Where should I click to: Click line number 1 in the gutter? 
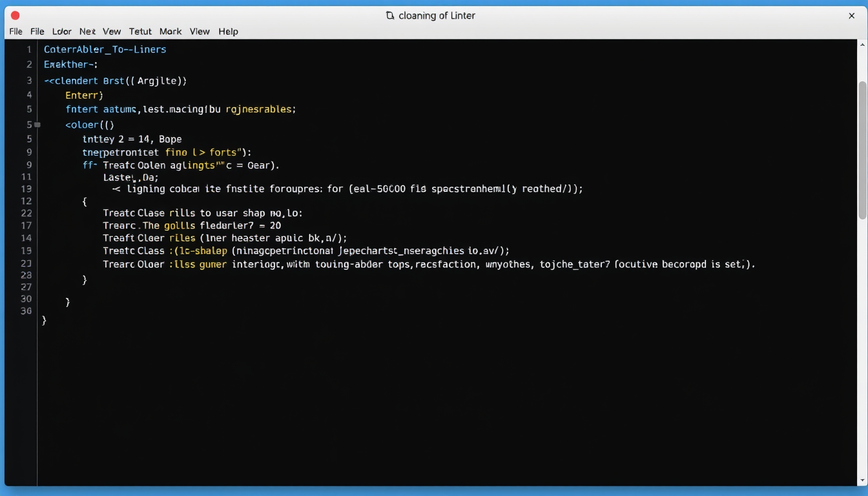tap(28, 49)
